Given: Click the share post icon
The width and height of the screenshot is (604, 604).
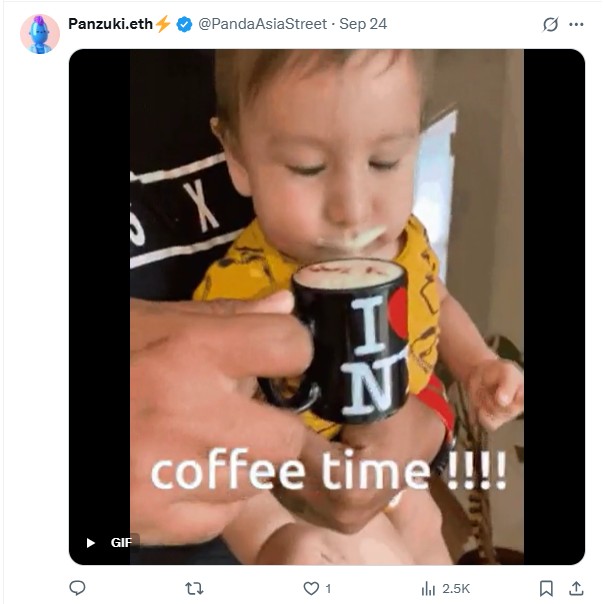Looking at the screenshot, I should (x=577, y=588).
